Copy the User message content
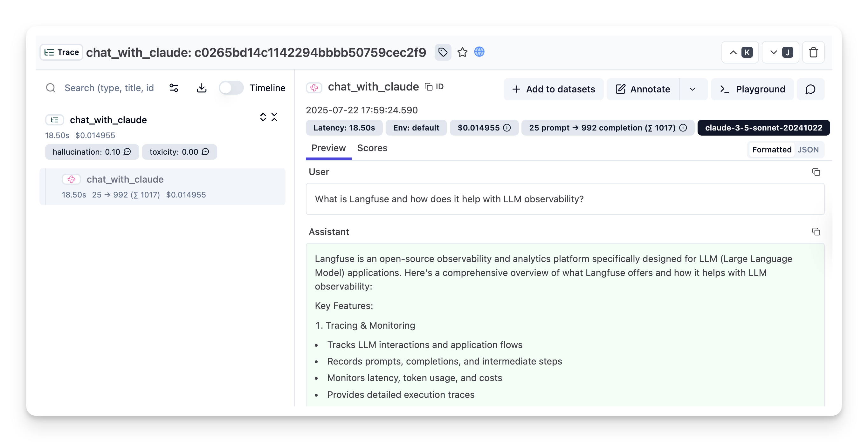 (816, 172)
